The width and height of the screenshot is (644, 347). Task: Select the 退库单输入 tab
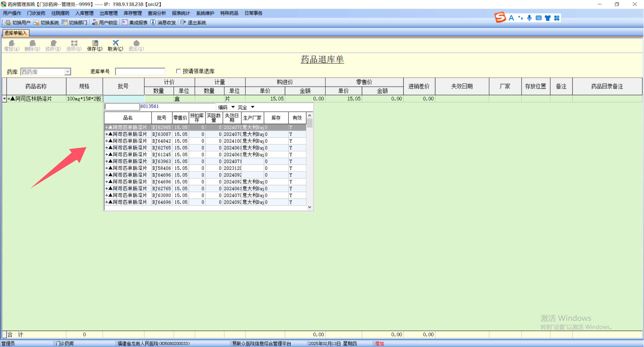click(x=16, y=33)
